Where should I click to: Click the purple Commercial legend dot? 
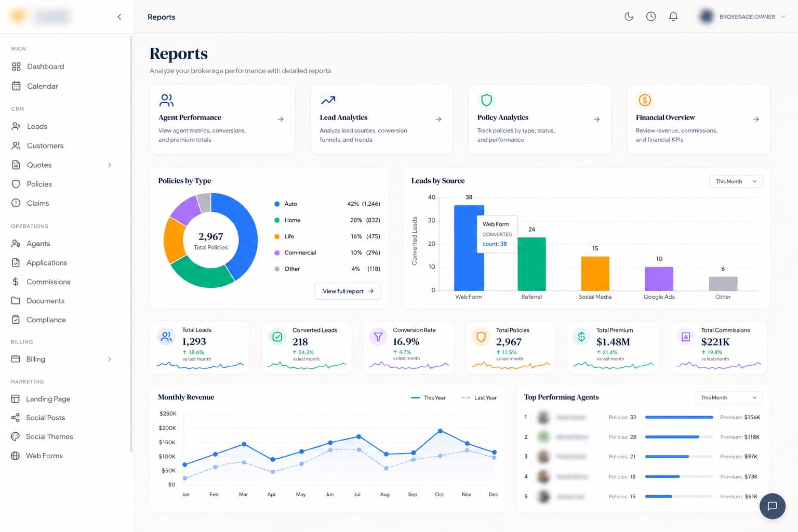277,252
